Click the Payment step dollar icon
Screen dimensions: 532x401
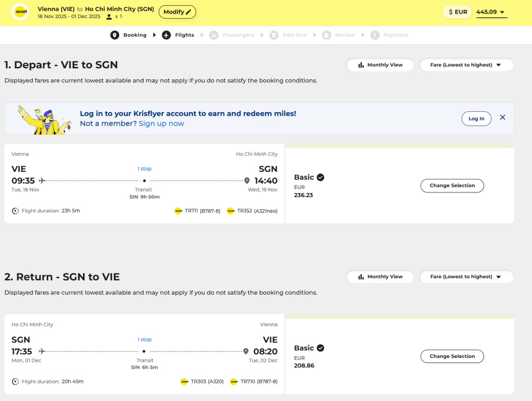(x=375, y=35)
